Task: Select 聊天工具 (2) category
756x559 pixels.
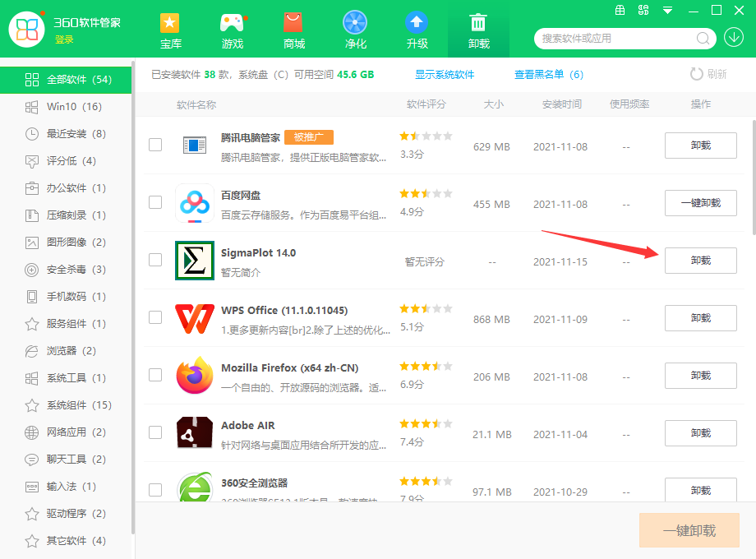Action: (x=66, y=460)
